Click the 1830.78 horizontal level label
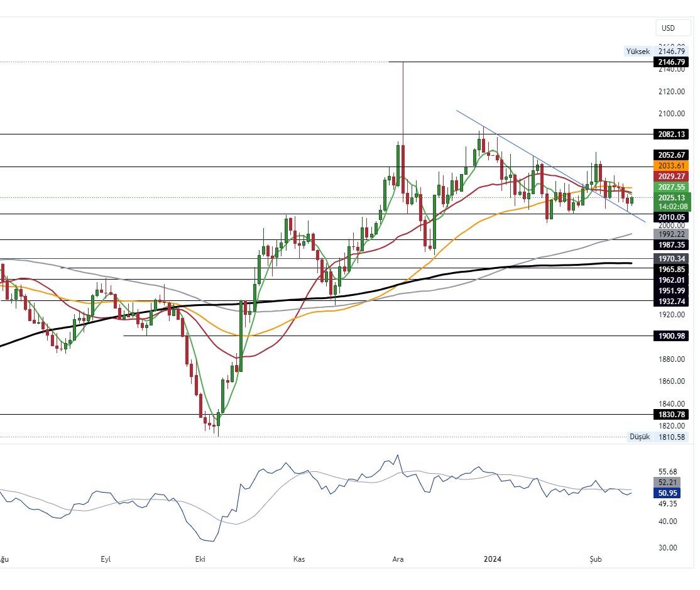The height and width of the screenshot is (590, 700). point(672,415)
